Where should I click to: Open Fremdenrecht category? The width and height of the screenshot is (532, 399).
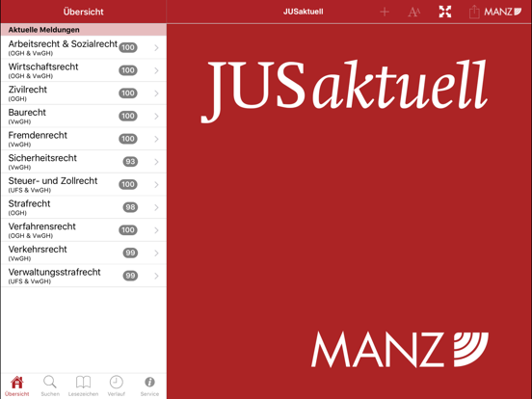84,139
